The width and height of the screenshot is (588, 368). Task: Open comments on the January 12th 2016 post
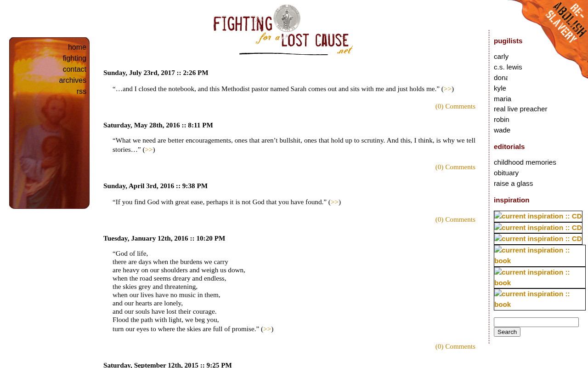[455, 346]
